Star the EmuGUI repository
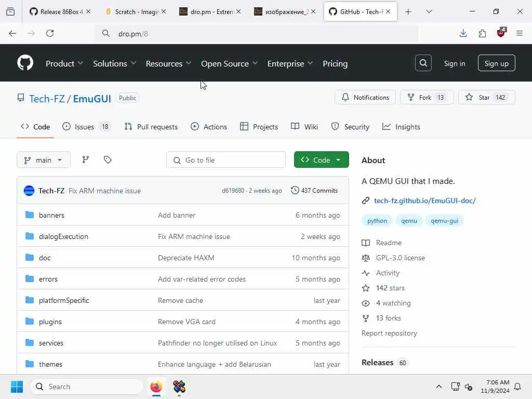 (x=486, y=97)
